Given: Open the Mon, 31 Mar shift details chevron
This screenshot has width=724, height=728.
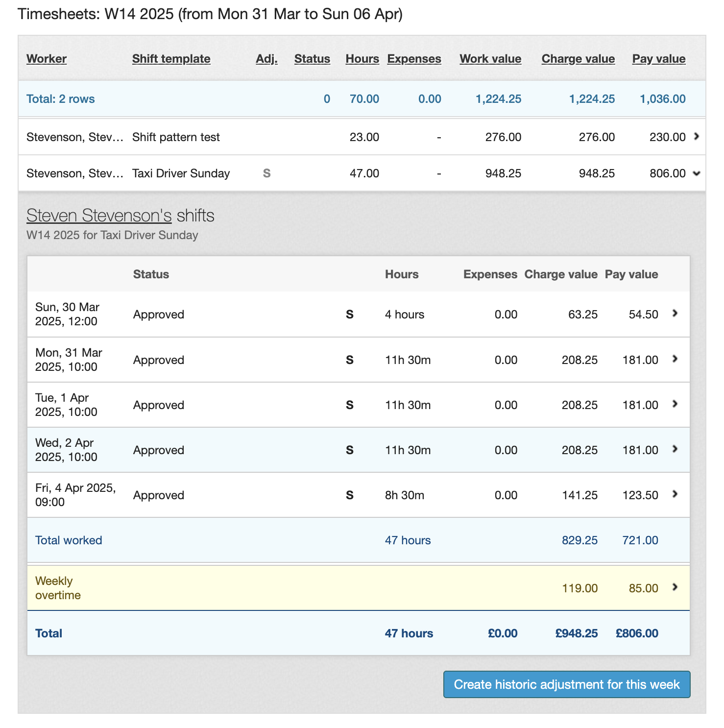Looking at the screenshot, I should 675,359.
